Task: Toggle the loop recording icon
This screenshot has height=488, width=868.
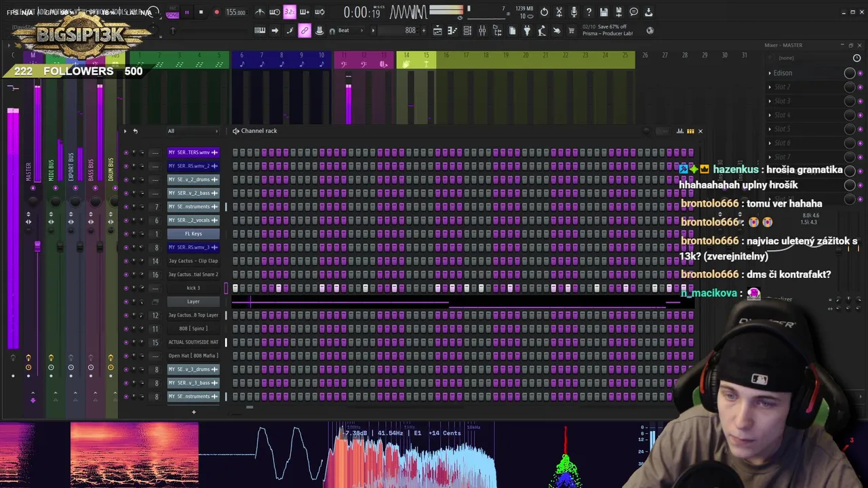Action: coord(320,12)
